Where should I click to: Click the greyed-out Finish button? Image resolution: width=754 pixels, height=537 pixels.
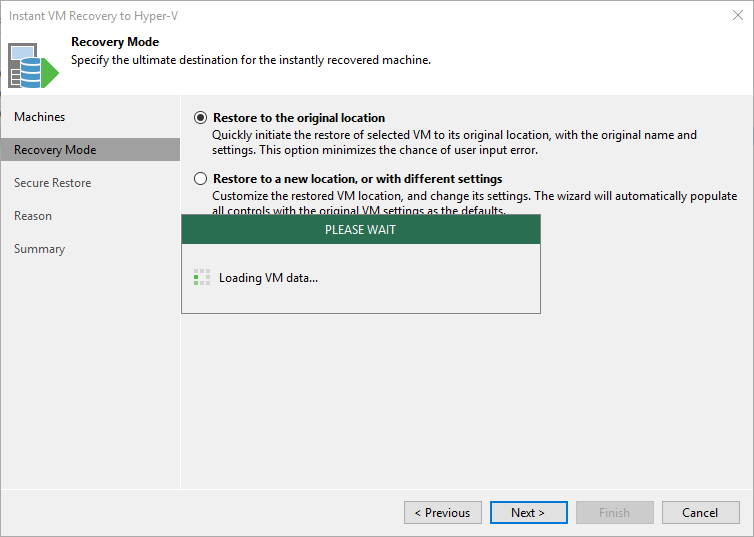tap(615, 512)
